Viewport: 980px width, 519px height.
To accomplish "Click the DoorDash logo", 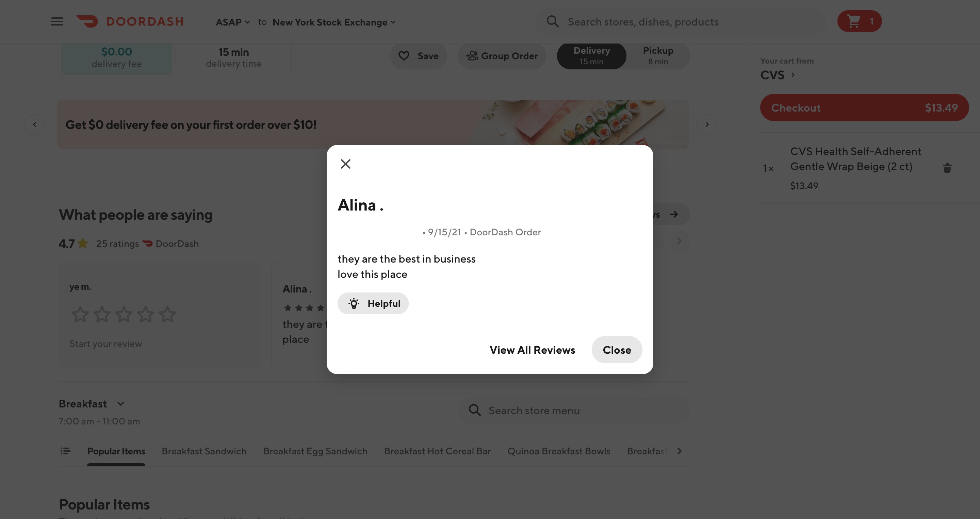I will click(130, 22).
